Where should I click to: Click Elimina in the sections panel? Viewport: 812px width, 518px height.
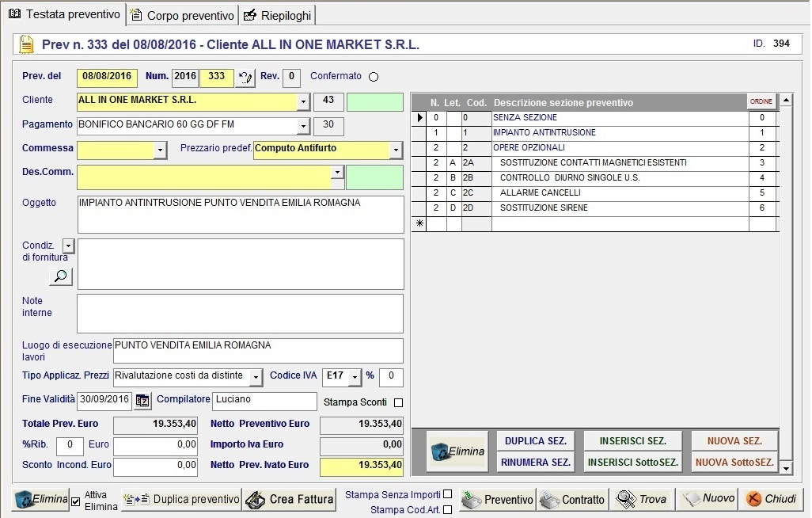pos(457,451)
